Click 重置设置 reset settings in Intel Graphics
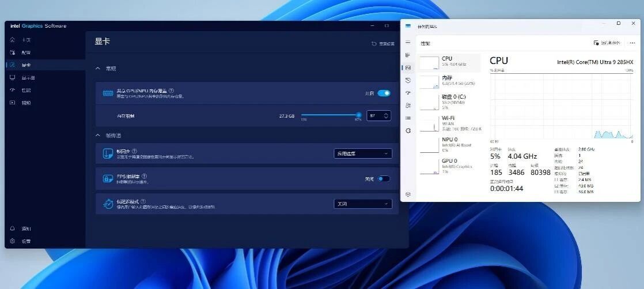 click(x=383, y=44)
